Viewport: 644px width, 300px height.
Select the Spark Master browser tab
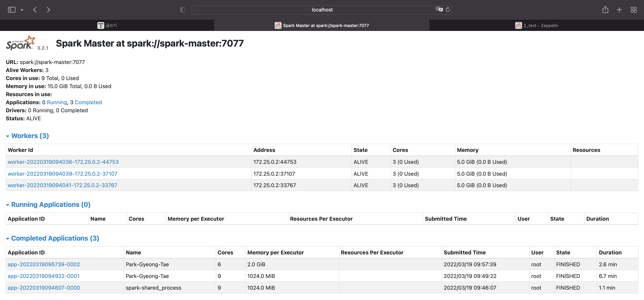(x=322, y=25)
